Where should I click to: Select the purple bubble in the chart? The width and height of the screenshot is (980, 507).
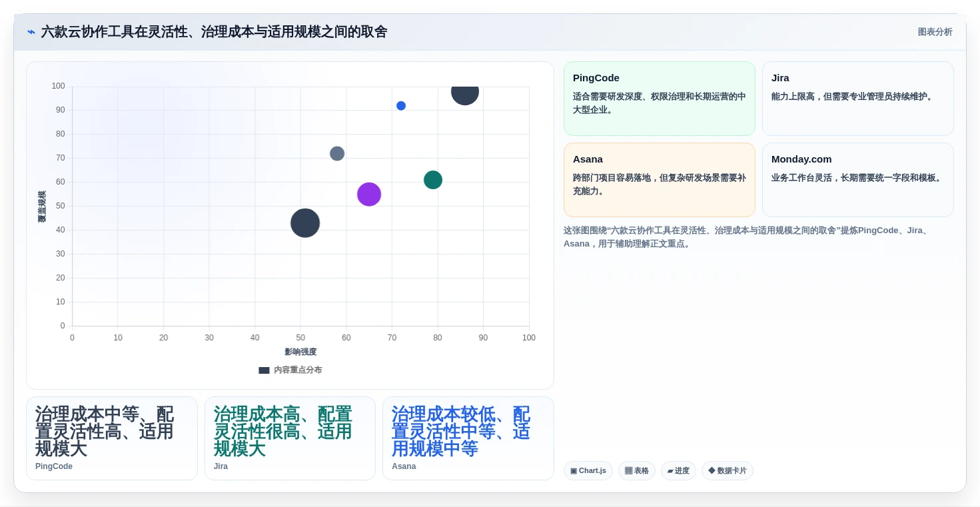point(369,195)
